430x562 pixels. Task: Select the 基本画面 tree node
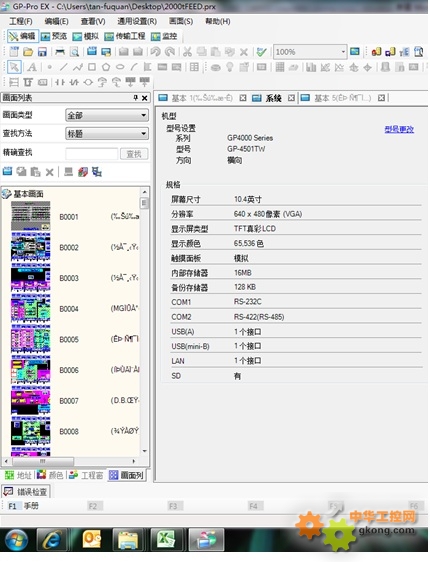click(28, 194)
